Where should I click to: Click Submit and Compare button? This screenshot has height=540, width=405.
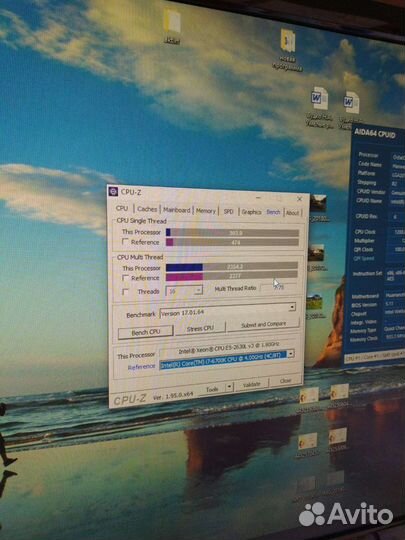pos(263,324)
